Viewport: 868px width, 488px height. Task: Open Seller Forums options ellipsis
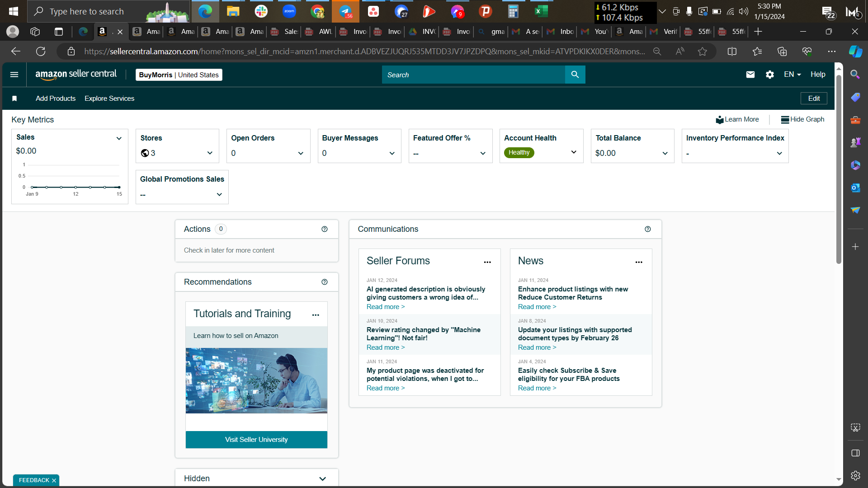487,262
